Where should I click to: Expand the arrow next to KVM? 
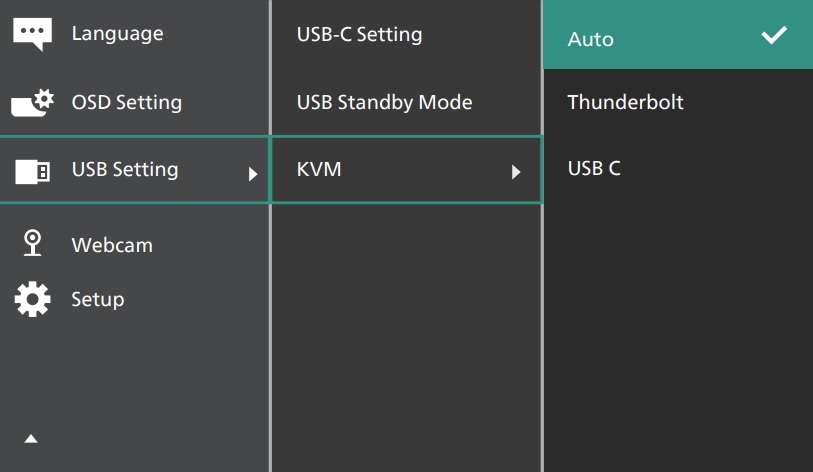(x=516, y=172)
